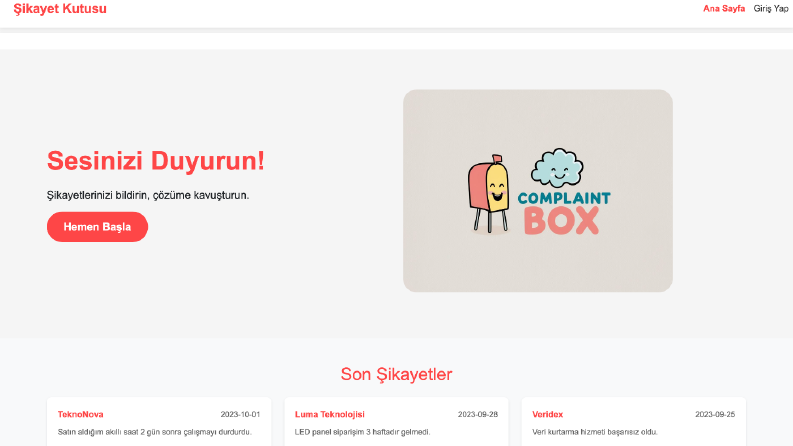
Task: Open the Ana Sayfa navigation link
Action: (x=724, y=9)
